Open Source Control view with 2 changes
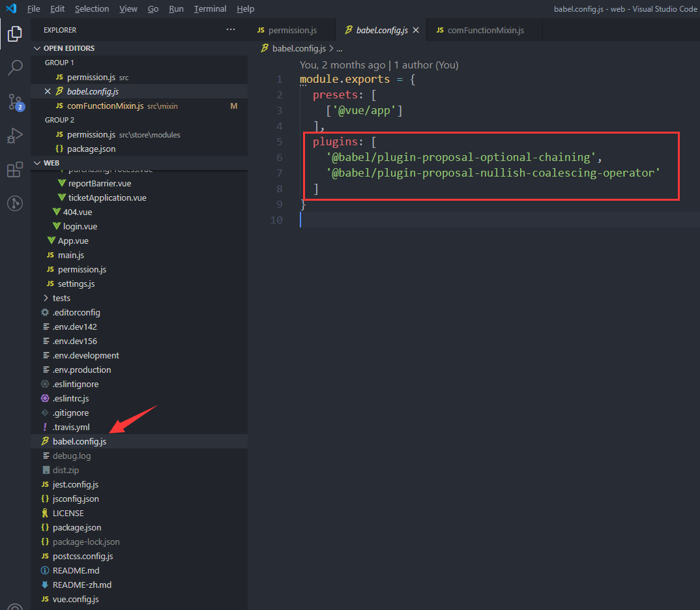Image resolution: width=700 pixels, height=610 pixels. pyautogui.click(x=15, y=102)
